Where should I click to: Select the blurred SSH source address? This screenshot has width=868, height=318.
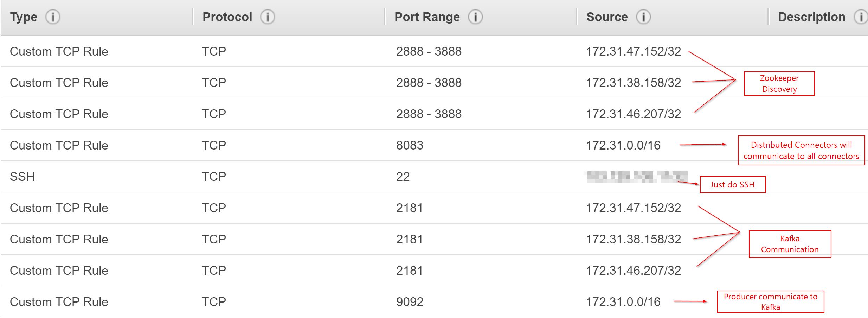(637, 177)
